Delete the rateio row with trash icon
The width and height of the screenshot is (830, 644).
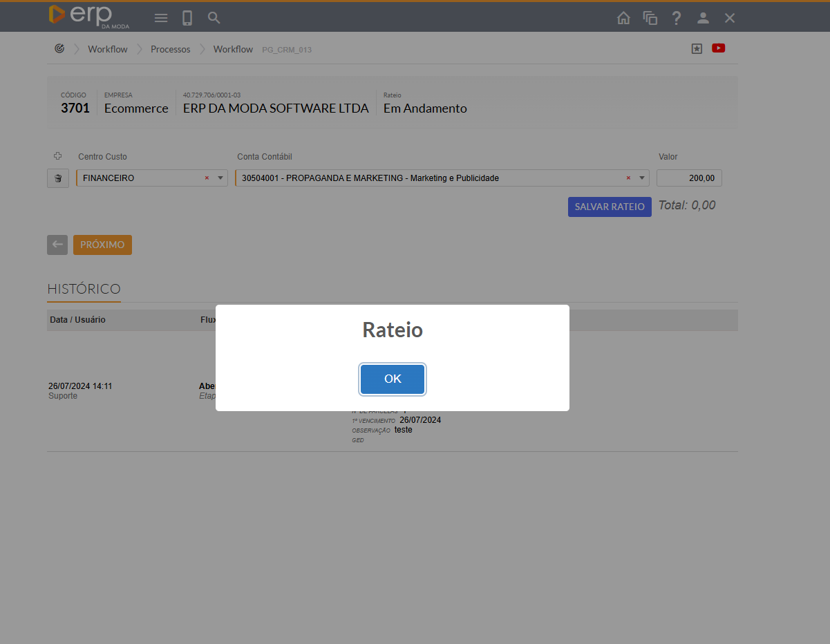[58, 178]
